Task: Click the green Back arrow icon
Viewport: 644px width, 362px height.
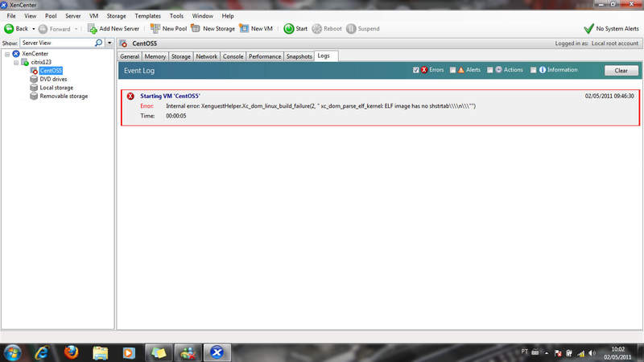Action: 9,29
